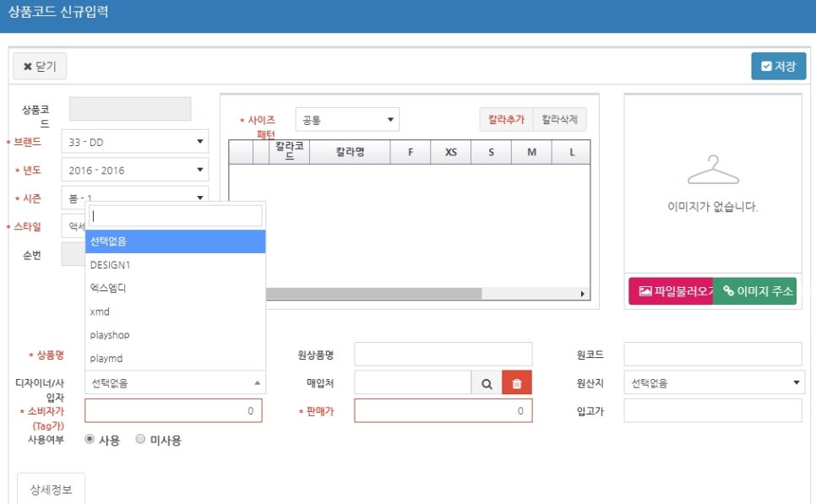Click the red trash delete icon
This screenshot has width=816, height=504.
point(517,383)
